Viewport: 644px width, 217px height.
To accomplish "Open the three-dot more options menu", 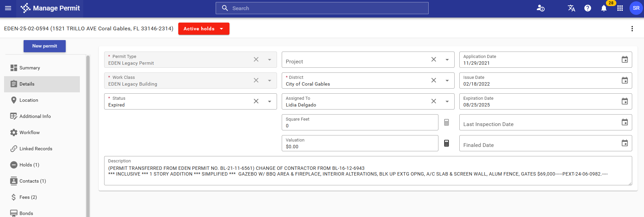I will tap(632, 29).
